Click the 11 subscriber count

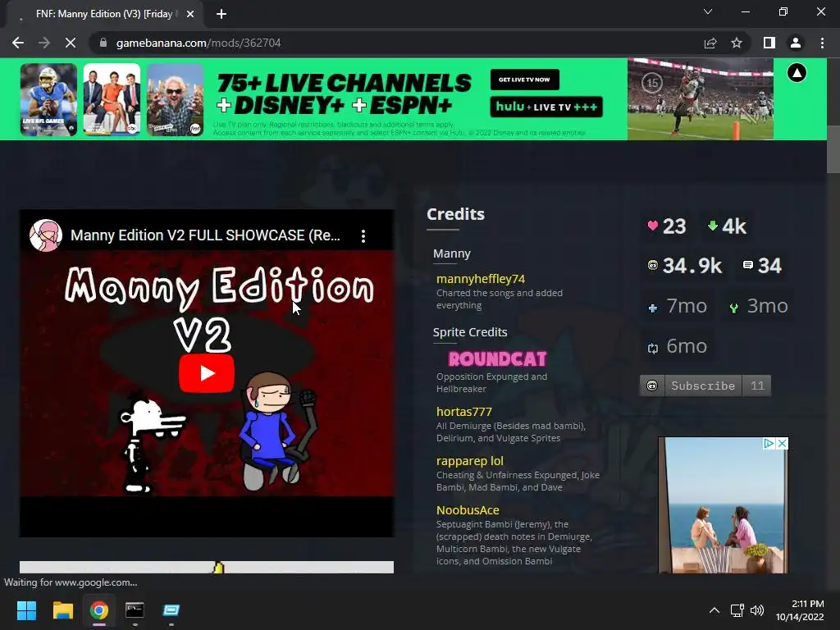757,386
